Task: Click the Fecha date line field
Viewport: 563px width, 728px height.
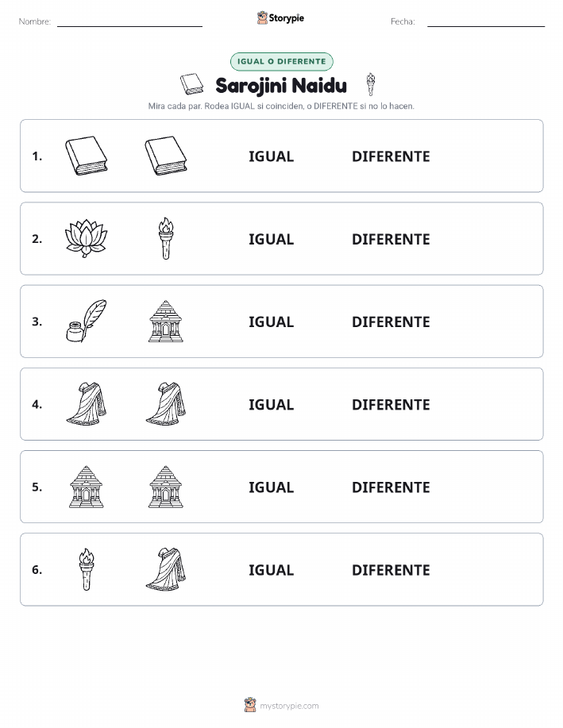Action: point(486,21)
